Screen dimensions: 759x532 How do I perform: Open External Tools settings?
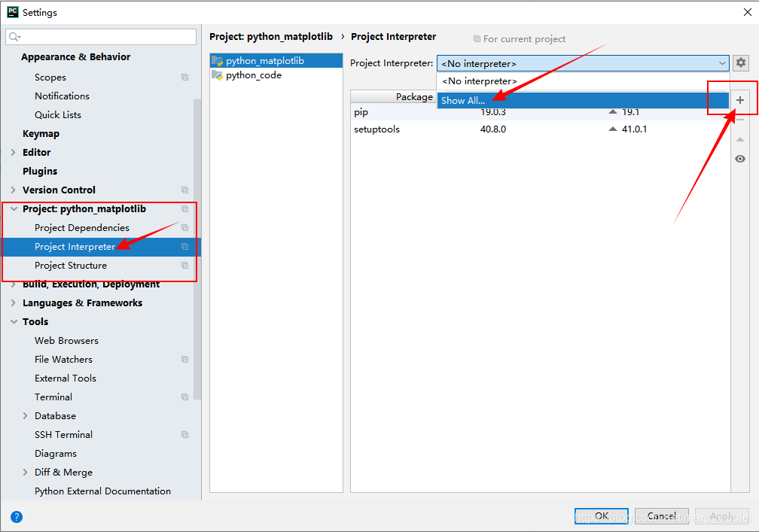point(66,378)
